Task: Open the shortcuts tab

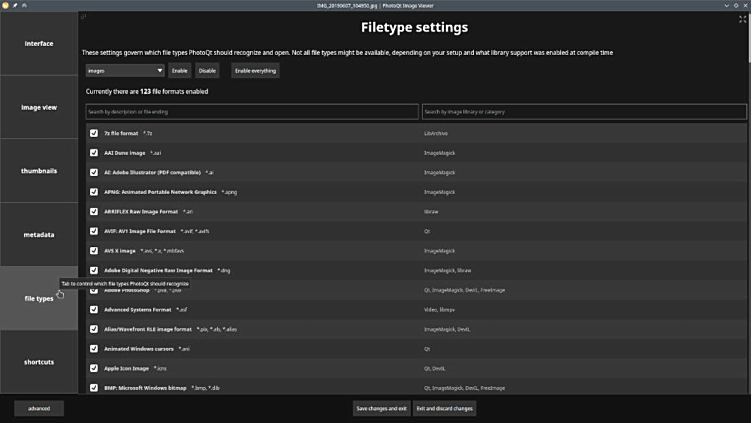Action: pos(39,362)
